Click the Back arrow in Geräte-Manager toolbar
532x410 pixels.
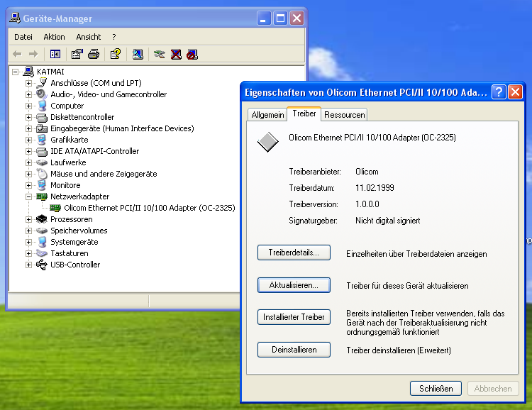[17, 54]
